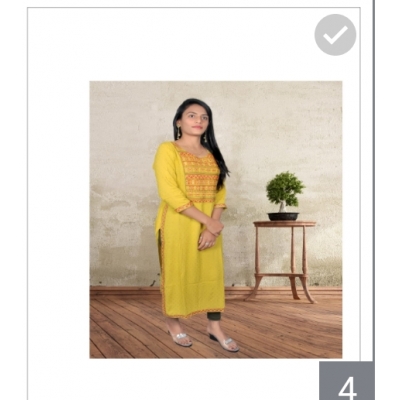Click the white space below the photo
400x400 pixels.
173,378
